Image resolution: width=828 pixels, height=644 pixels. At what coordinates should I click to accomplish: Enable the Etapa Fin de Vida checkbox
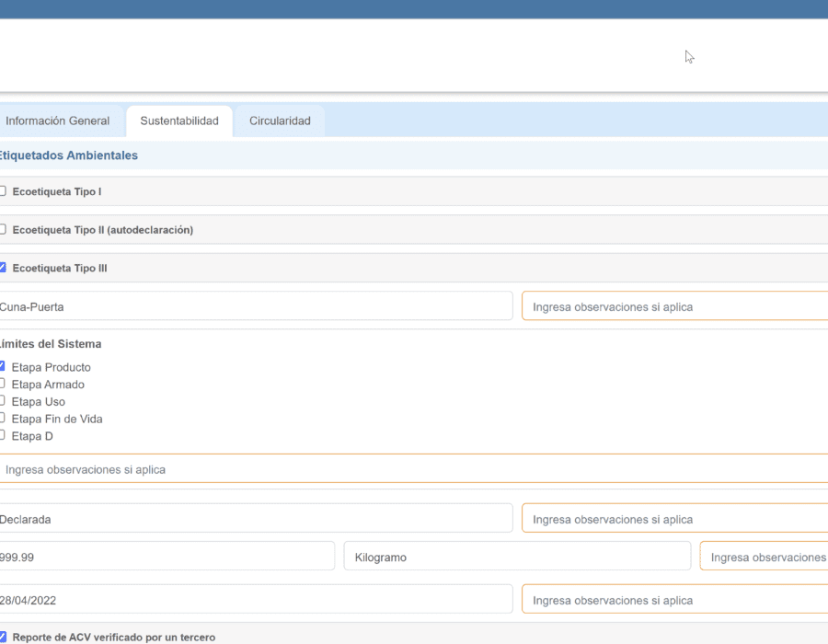[3, 418]
